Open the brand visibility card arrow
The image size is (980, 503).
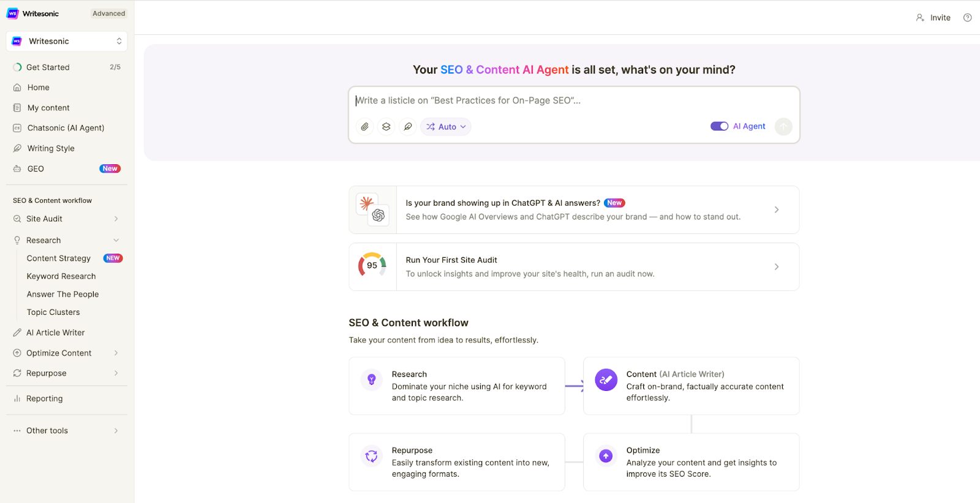pos(777,210)
